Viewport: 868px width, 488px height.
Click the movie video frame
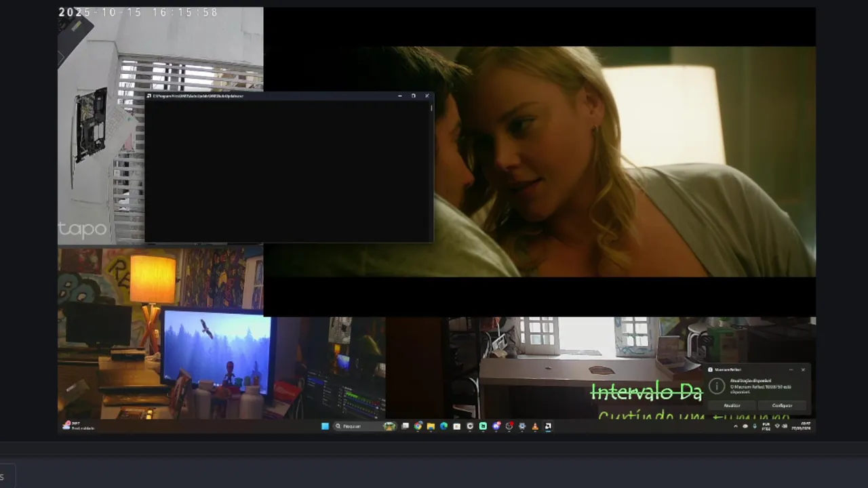coord(539,161)
